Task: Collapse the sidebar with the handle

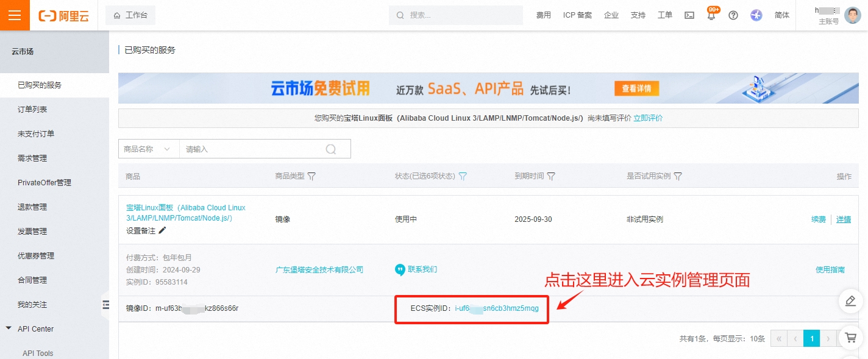Action: 105,305
